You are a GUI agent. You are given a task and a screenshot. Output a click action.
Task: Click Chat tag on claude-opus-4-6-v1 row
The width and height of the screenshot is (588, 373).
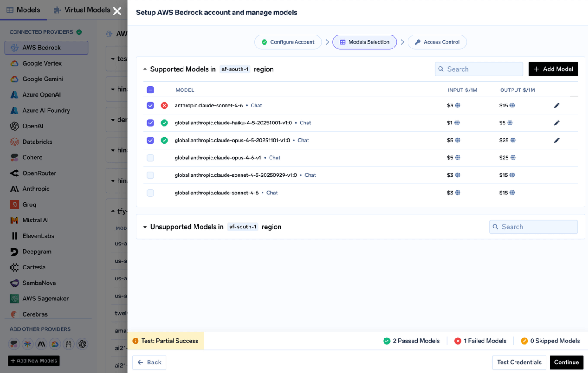pyautogui.click(x=275, y=158)
